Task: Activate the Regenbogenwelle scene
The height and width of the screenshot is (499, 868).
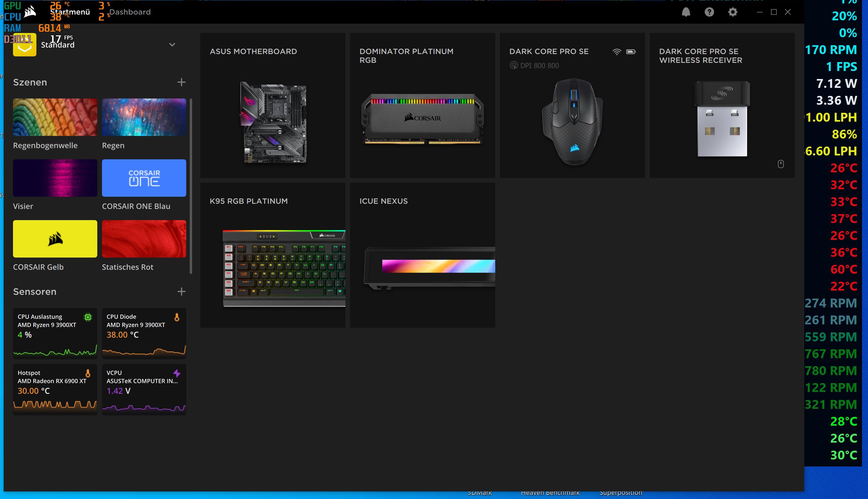Action: click(55, 117)
